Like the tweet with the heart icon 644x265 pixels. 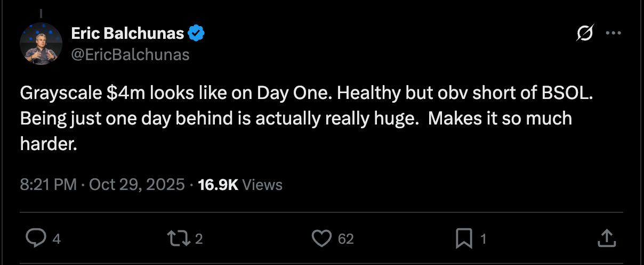pyautogui.click(x=321, y=239)
